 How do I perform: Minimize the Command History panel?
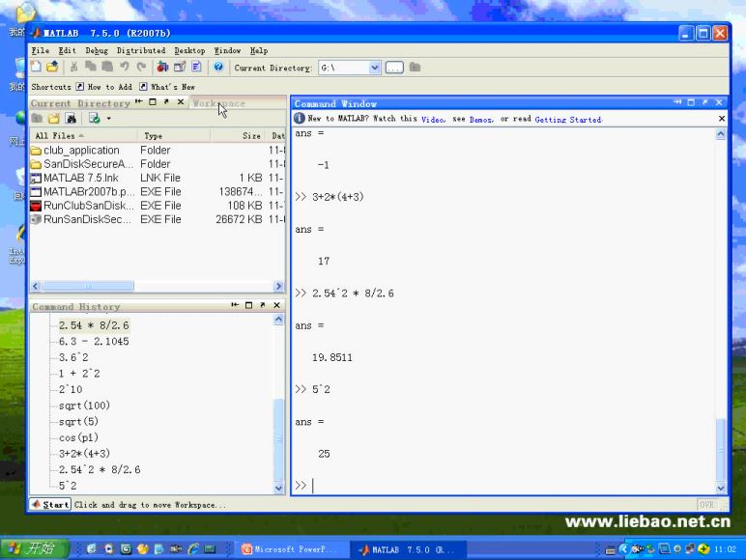click(x=235, y=305)
